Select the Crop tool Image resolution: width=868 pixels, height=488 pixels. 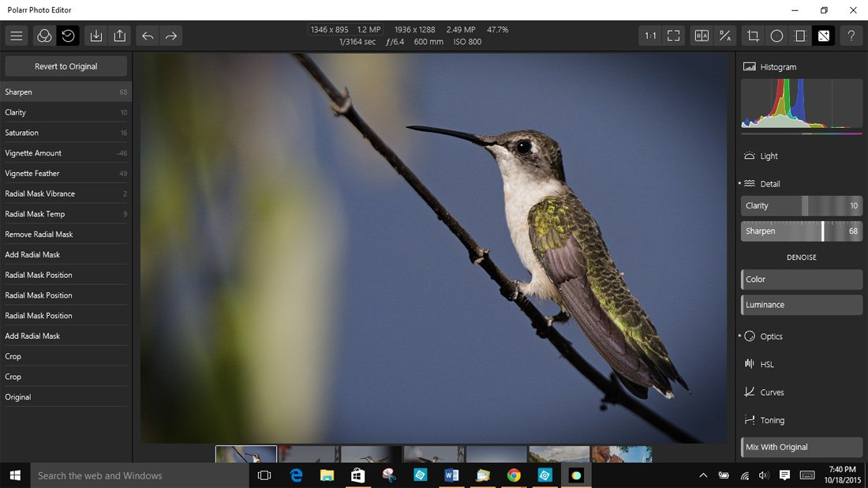coord(754,36)
